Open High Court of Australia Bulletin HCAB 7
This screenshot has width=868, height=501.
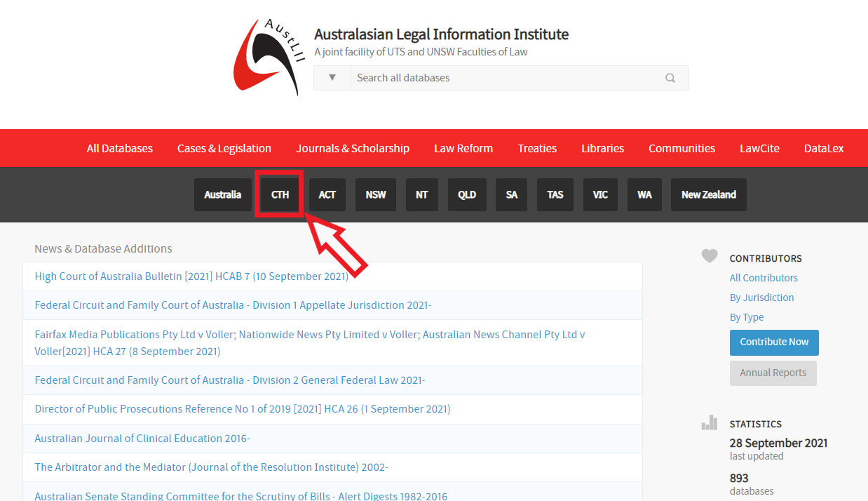191,276
